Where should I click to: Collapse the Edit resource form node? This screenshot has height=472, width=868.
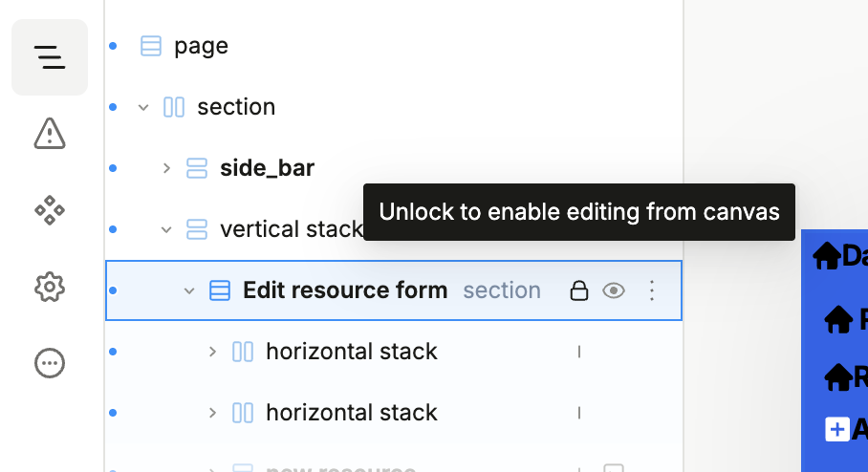point(189,290)
